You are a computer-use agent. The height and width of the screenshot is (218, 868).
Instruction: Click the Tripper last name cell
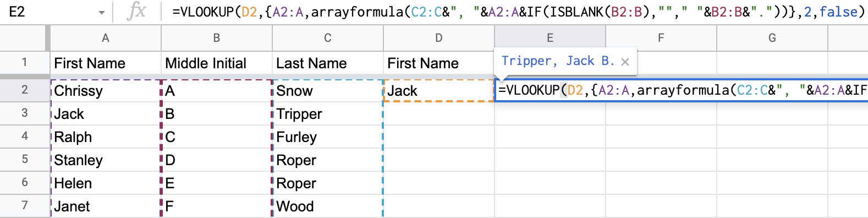327,113
